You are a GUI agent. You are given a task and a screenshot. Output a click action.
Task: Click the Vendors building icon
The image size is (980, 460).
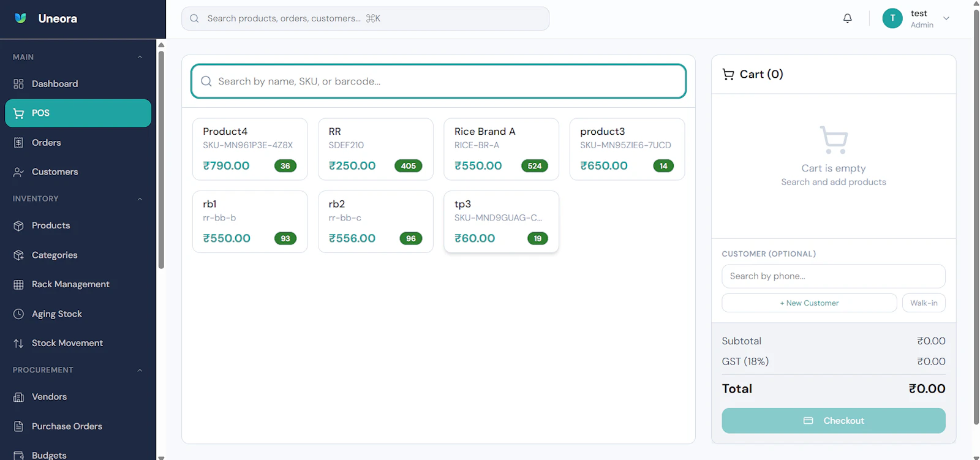coord(18,397)
